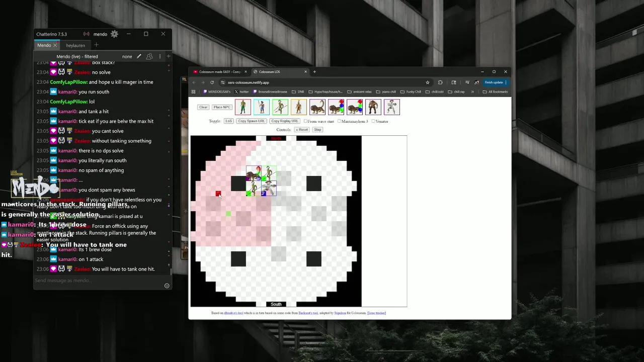
Task: Click the Chatterino live streaming indicator icon
Action: 87,34
